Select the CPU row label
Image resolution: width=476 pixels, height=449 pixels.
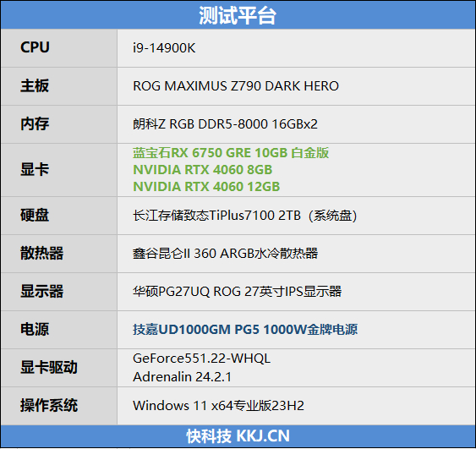coord(35,47)
